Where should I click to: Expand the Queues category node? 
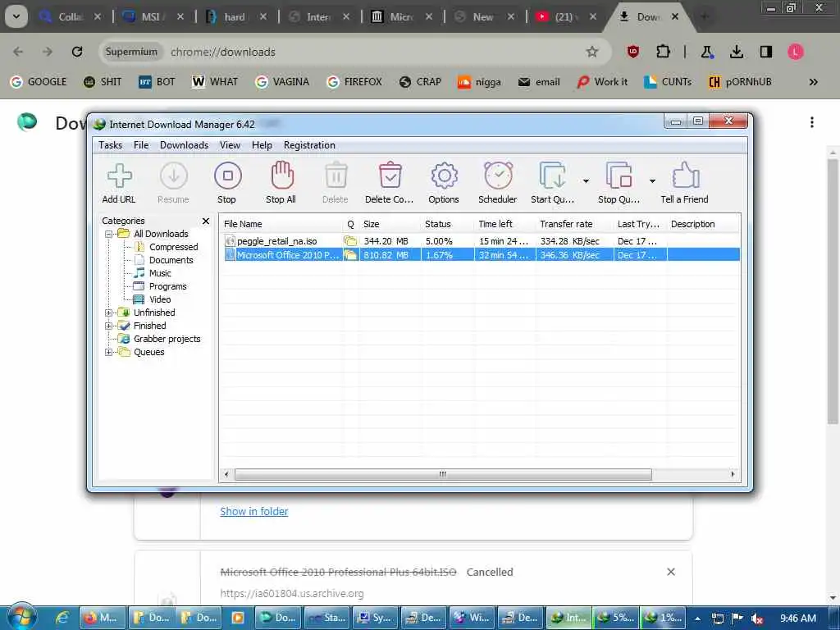tap(108, 352)
